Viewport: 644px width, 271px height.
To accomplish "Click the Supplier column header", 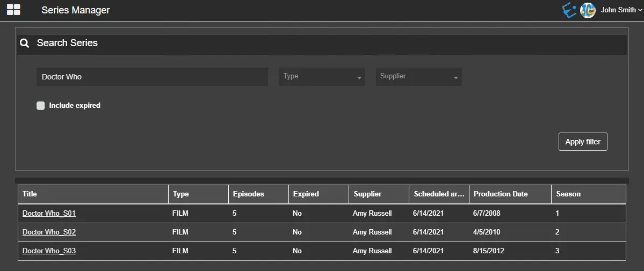I will [367, 194].
